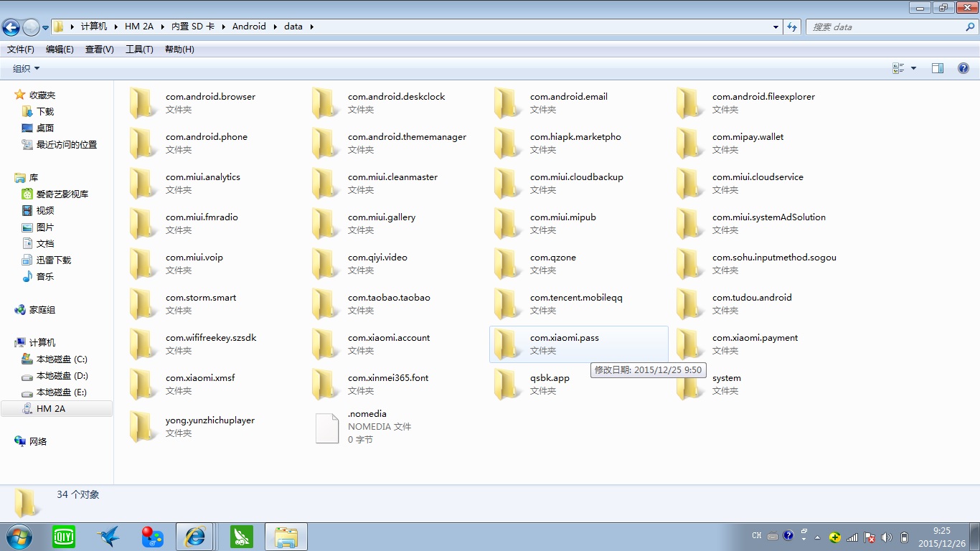Click the volume speaker tray icon

click(887, 537)
